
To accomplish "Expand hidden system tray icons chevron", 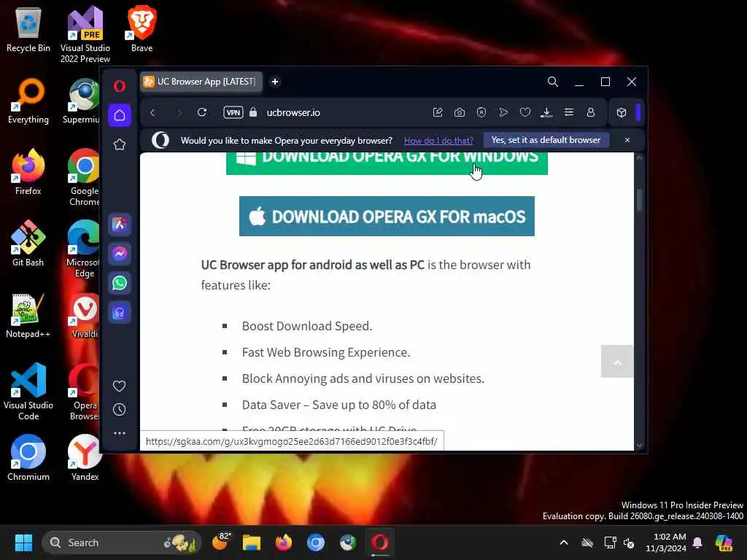I will [564, 542].
